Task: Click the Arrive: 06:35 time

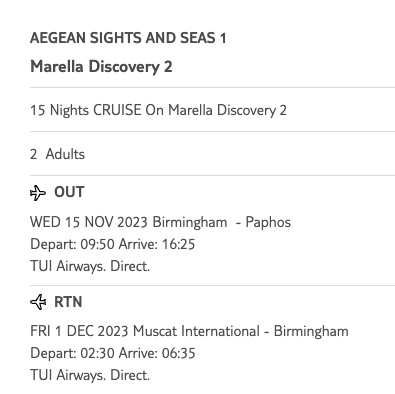Action: (157, 353)
